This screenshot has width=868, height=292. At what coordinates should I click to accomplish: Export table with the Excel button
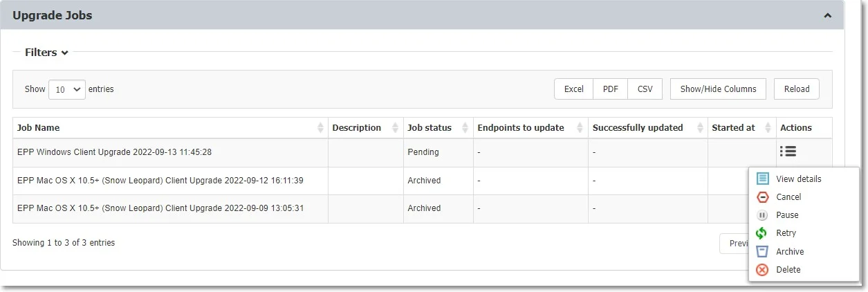click(574, 89)
